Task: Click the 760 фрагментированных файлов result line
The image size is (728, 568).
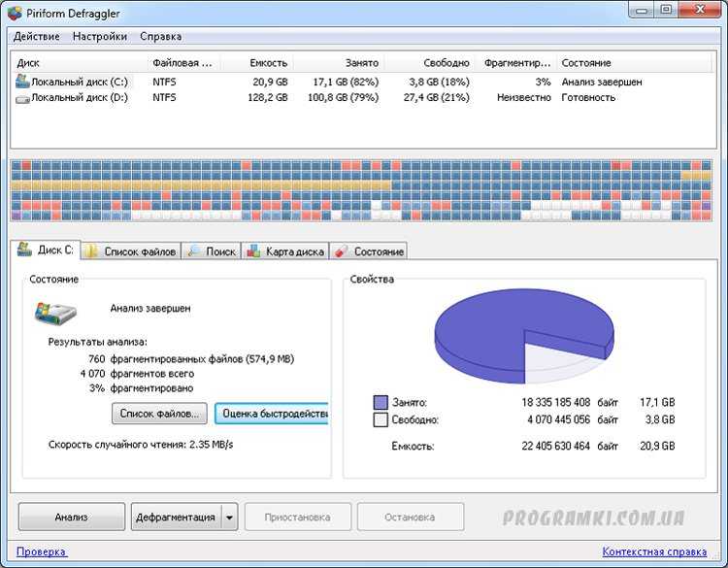Action: click(x=191, y=359)
